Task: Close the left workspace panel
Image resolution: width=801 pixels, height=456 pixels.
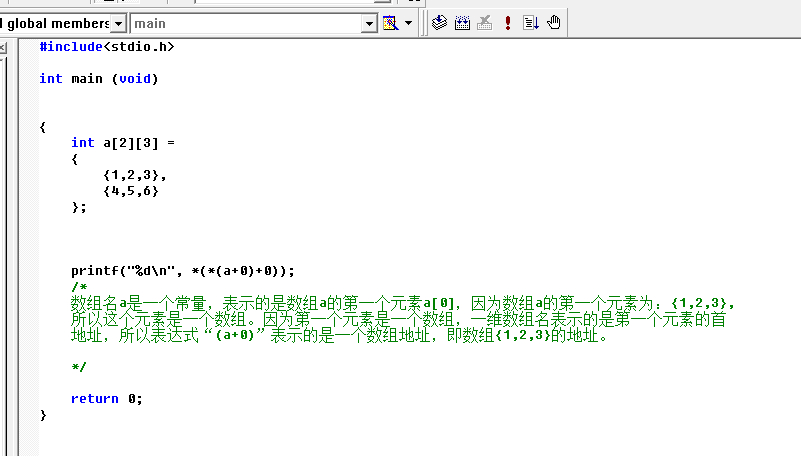Action: click(x=3, y=47)
